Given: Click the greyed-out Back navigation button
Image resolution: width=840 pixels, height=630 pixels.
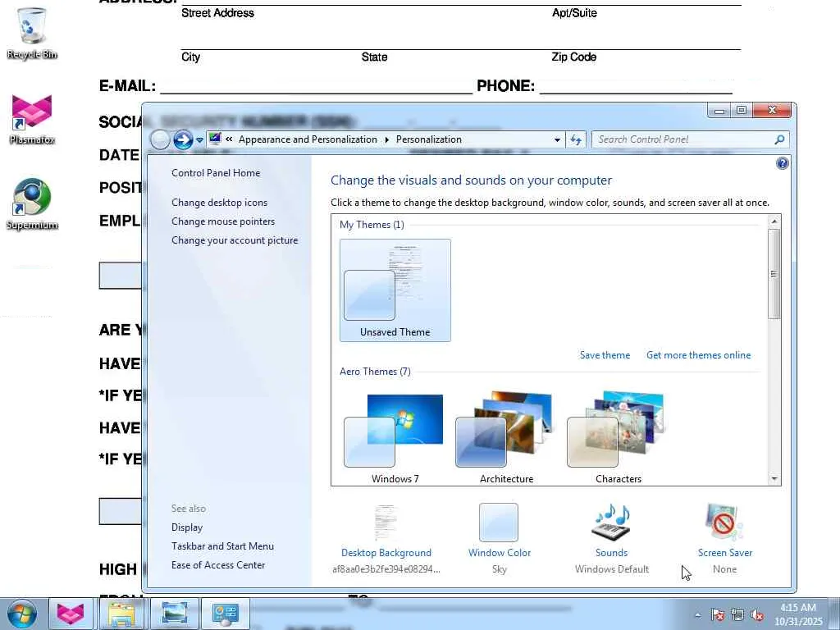Looking at the screenshot, I should click(x=160, y=139).
